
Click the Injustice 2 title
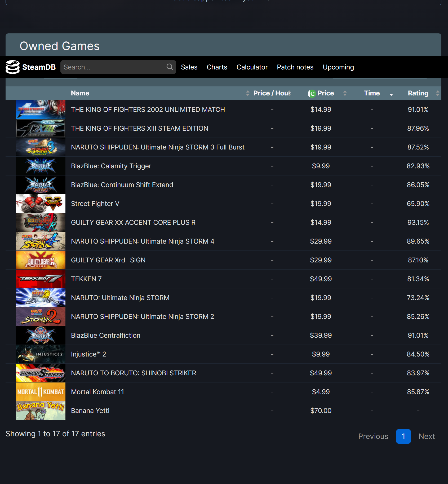88,354
